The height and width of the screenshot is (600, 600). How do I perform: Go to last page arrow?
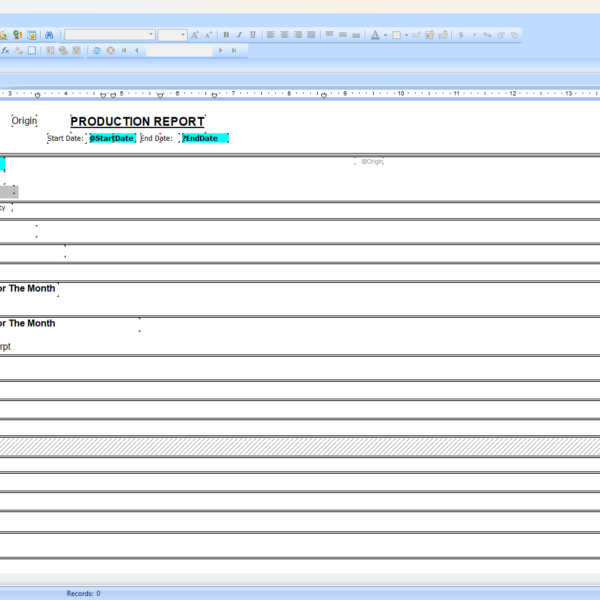pos(234,51)
